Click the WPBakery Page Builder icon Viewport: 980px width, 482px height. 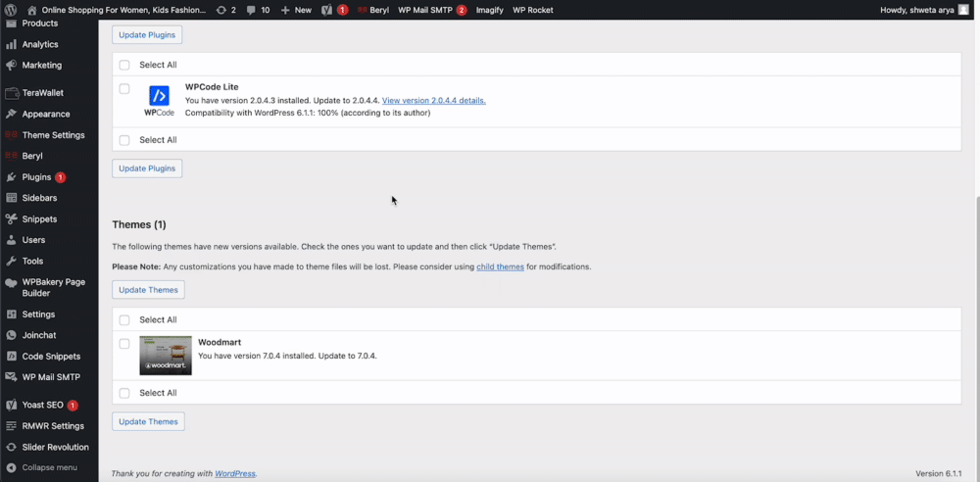click(11, 282)
